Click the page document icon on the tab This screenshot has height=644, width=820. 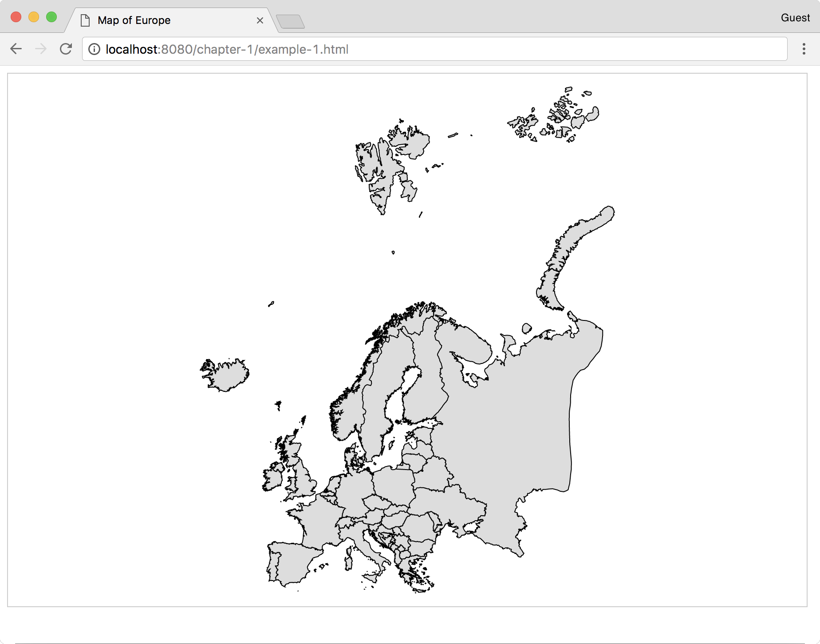click(x=85, y=20)
